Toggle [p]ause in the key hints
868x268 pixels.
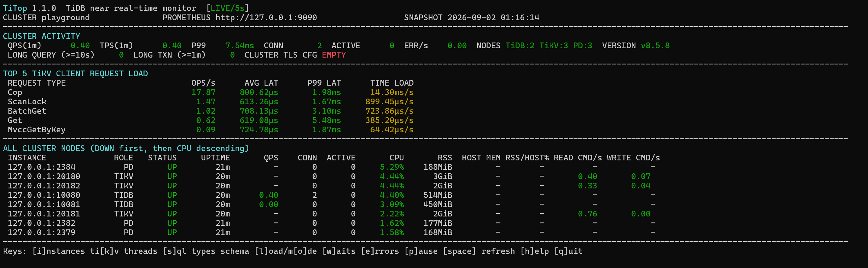click(x=421, y=251)
